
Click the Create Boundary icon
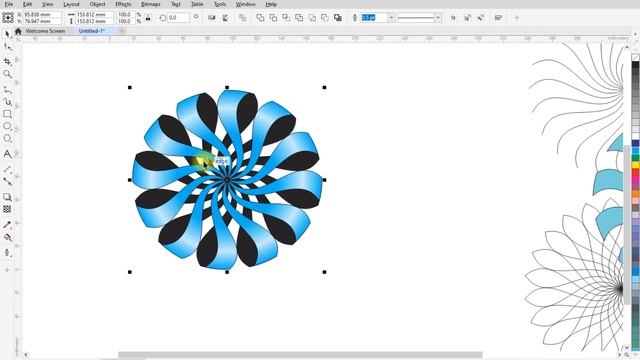click(338, 18)
